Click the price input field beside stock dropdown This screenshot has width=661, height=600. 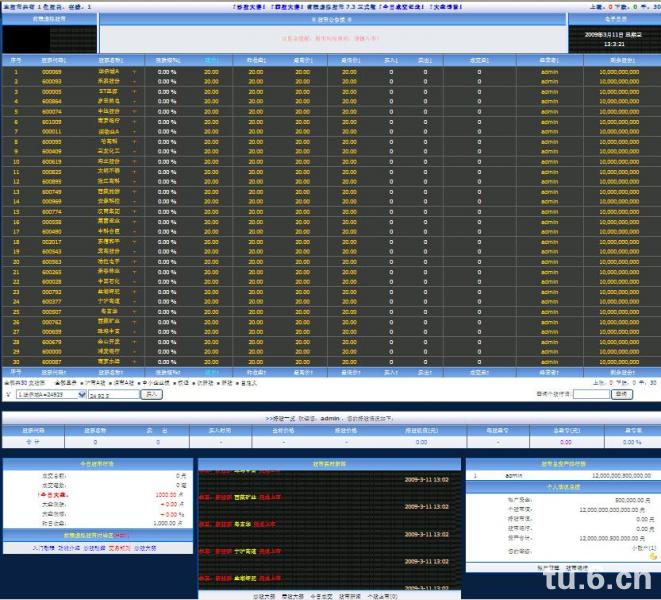pyautogui.click(x=113, y=395)
